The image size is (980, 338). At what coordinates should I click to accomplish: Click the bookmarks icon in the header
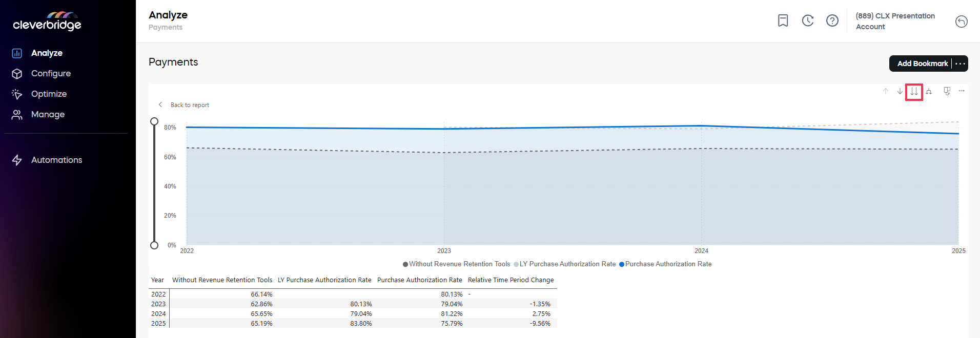point(783,20)
